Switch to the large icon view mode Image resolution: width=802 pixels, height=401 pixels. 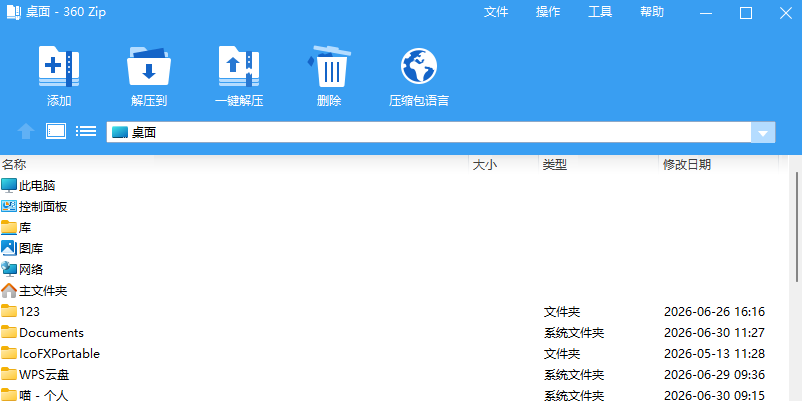[x=56, y=131]
